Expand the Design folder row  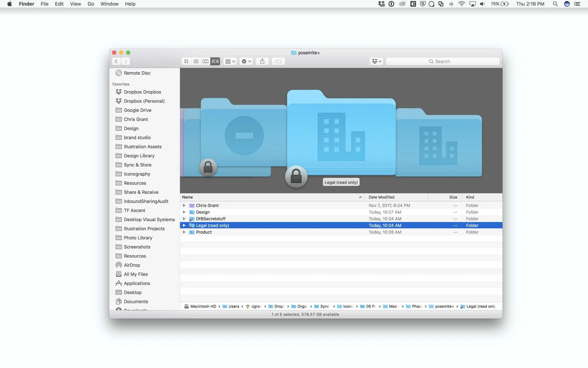coord(184,212)
